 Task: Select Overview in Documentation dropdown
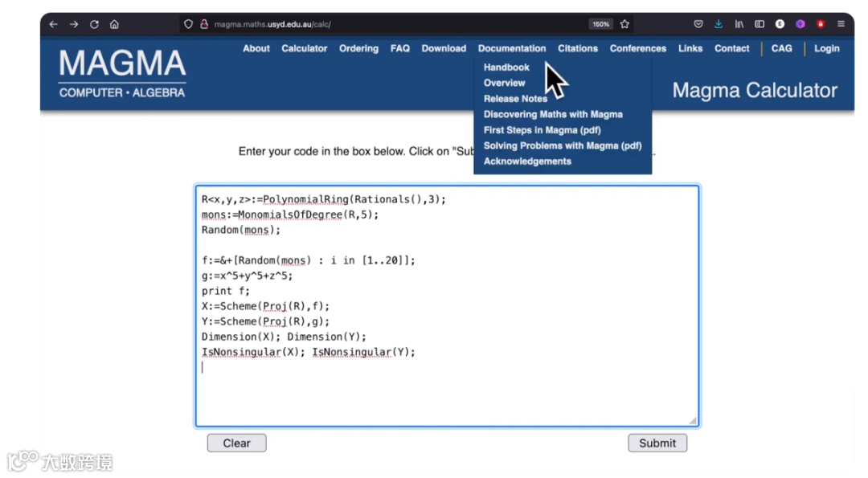tap(504, 83)
